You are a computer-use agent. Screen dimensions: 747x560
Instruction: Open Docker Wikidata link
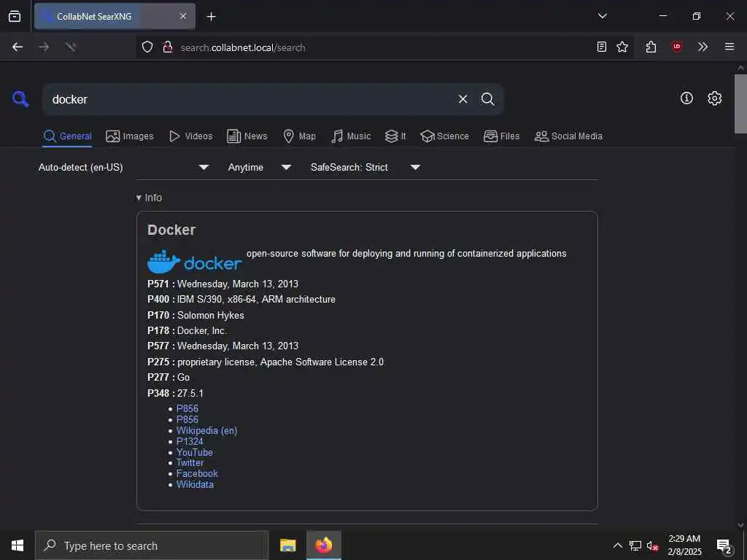195,484
